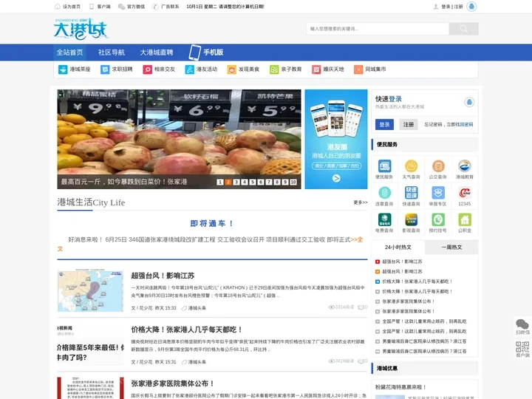
Task: Click the 港友活动 activities icon
Action: click(189, 69)
